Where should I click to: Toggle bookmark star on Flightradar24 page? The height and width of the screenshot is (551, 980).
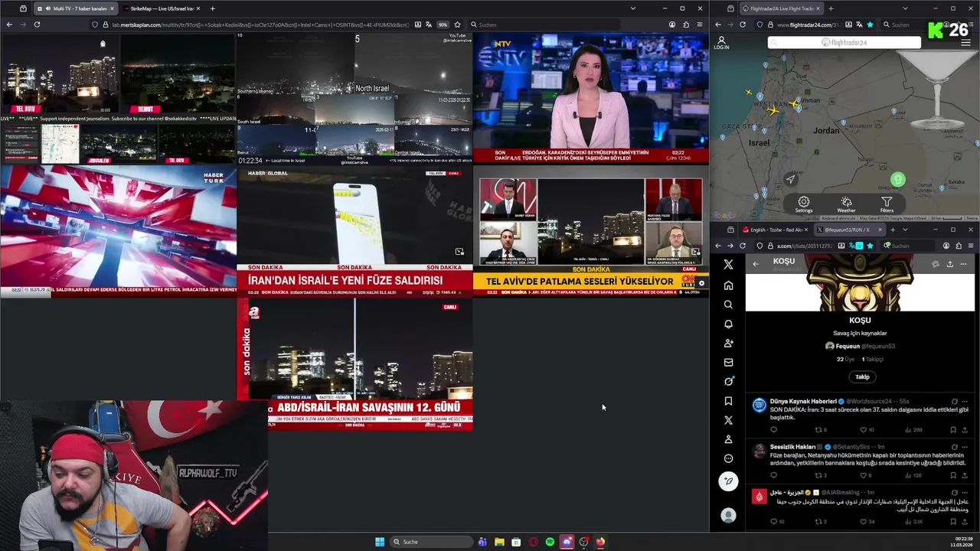(x=870, y=24)
